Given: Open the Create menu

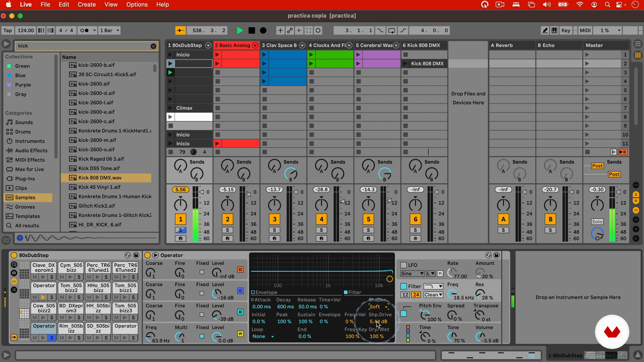Looking at the screenshot, I should 87,5.
